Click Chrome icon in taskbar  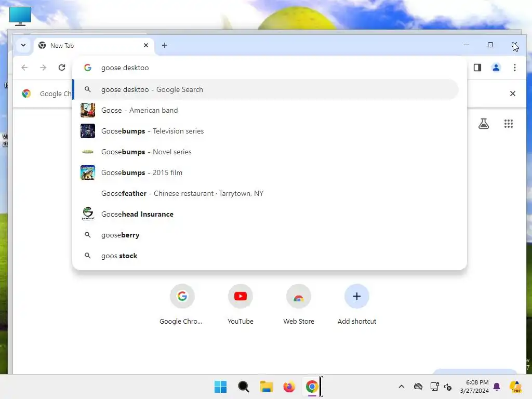pyautogui.click(x=312, y=387)
